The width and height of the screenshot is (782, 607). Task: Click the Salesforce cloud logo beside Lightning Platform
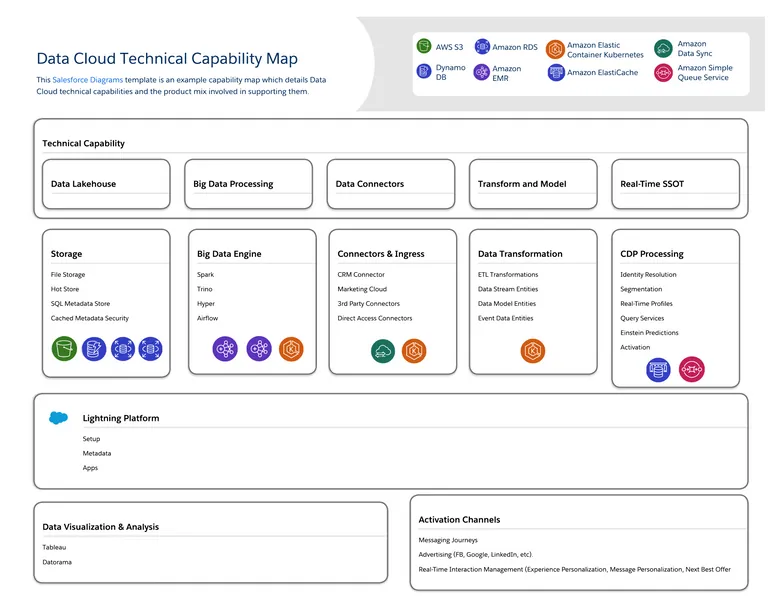(x=59, y=418)
